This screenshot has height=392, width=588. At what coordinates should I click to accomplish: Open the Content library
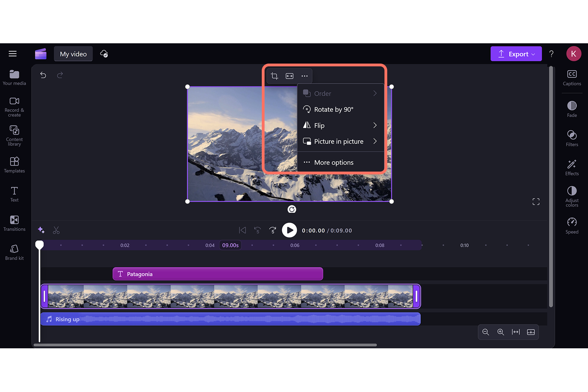tap(14, 135)
